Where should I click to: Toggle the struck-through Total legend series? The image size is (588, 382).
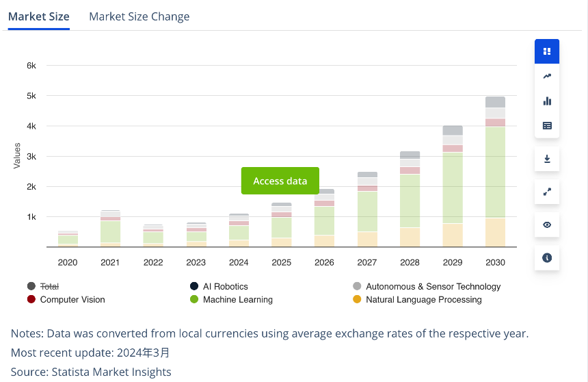43,286
